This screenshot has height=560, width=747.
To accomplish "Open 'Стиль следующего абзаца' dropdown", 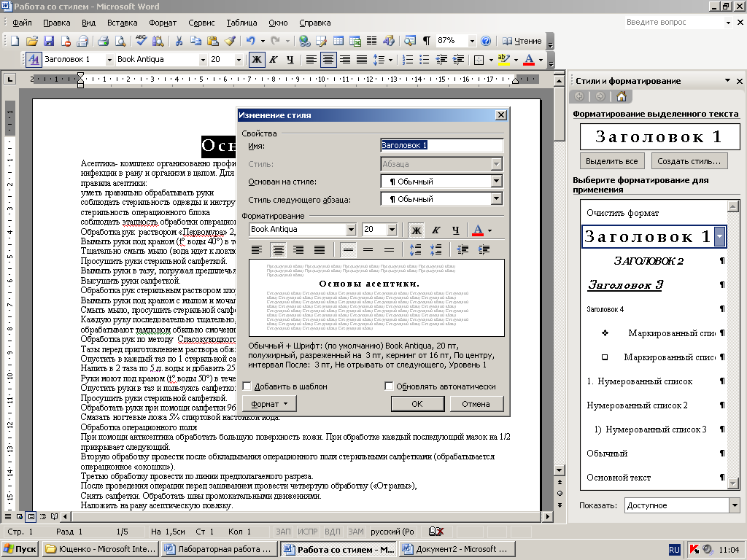I will tap(496, 198).
